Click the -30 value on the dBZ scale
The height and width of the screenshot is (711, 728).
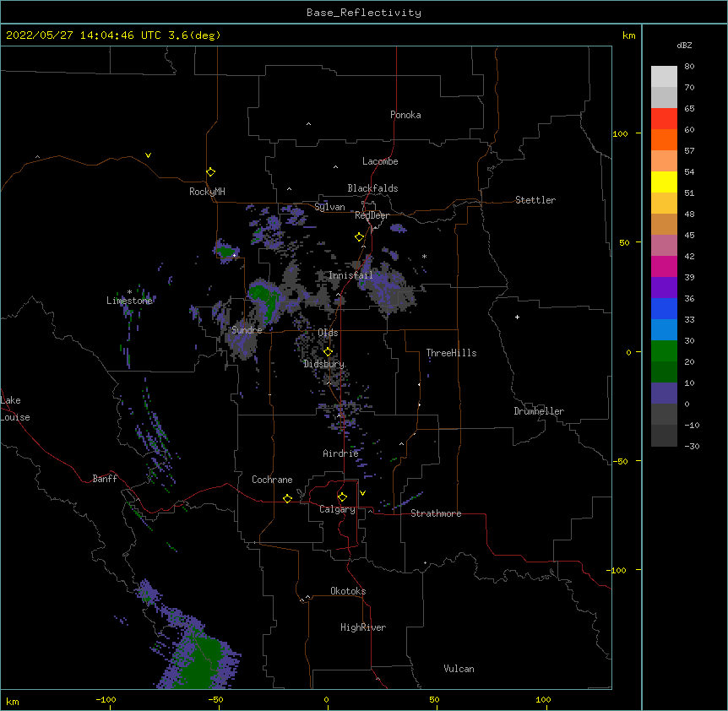point(692,446)
